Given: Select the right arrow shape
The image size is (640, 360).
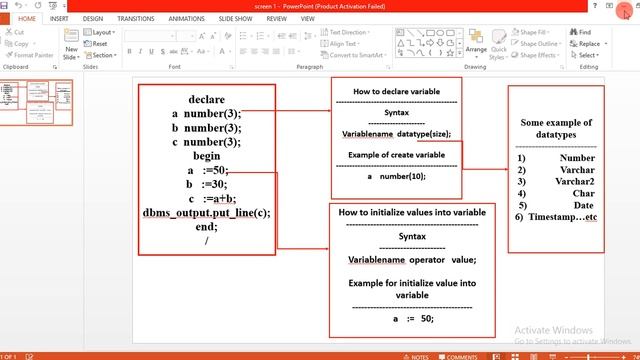Looking at the screenshot, I should [430, 43].
